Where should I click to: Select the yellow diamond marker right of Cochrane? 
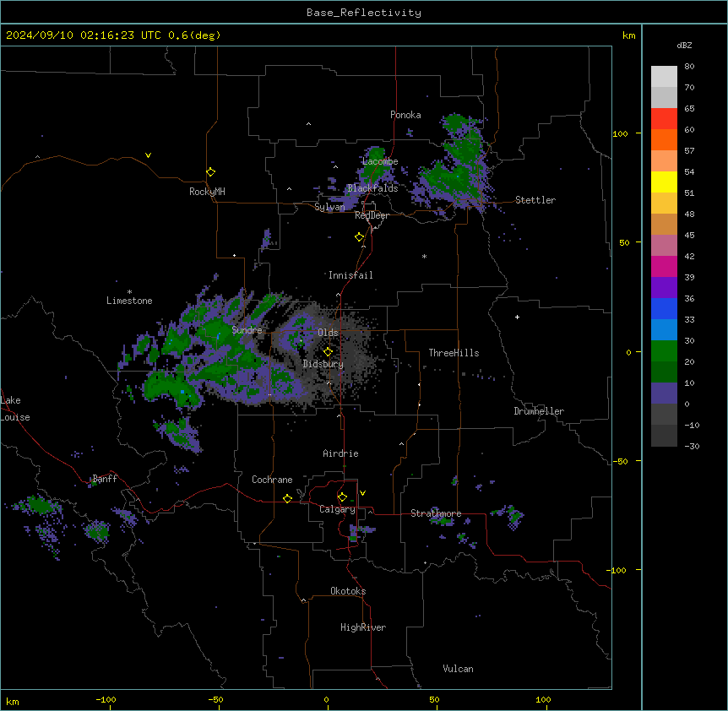tap(287, 498)
